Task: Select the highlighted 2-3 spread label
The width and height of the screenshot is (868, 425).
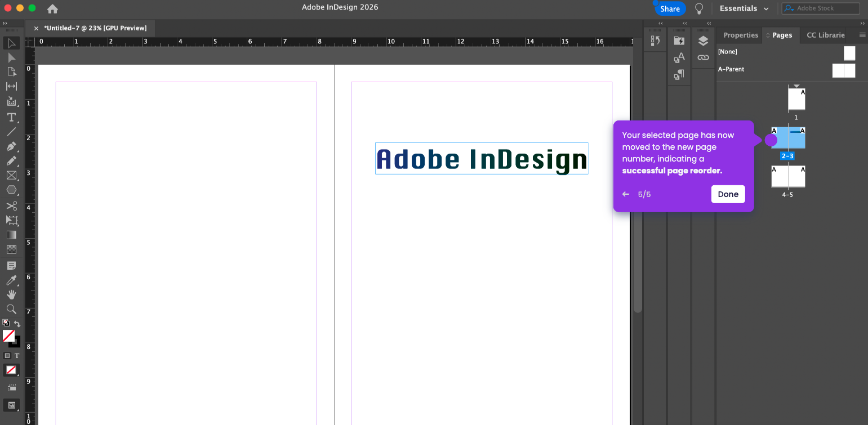Action: point(787,156)
